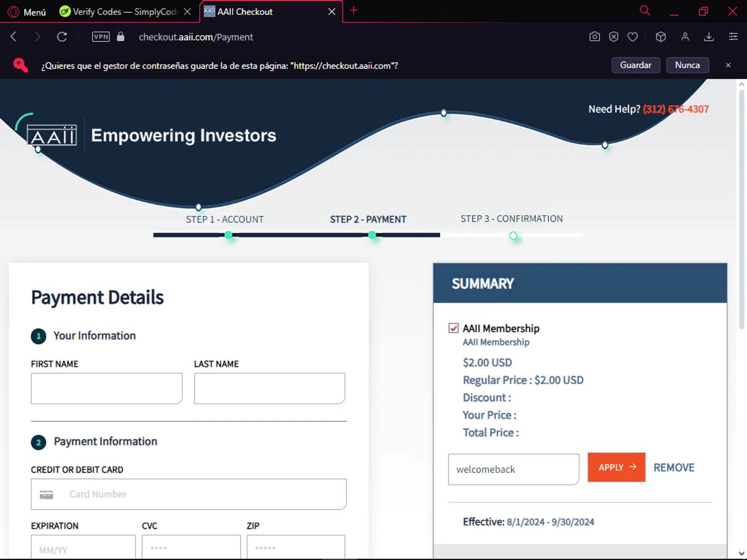Click Step 1 progress dot
This screenshot has height=560, width=747.
coord(229,235)
